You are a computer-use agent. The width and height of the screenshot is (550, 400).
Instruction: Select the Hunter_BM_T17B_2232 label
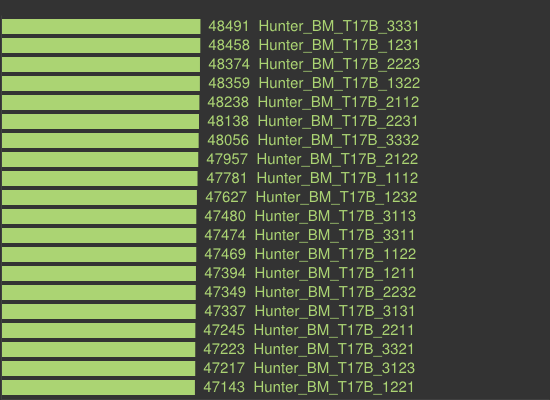[335, 292]
